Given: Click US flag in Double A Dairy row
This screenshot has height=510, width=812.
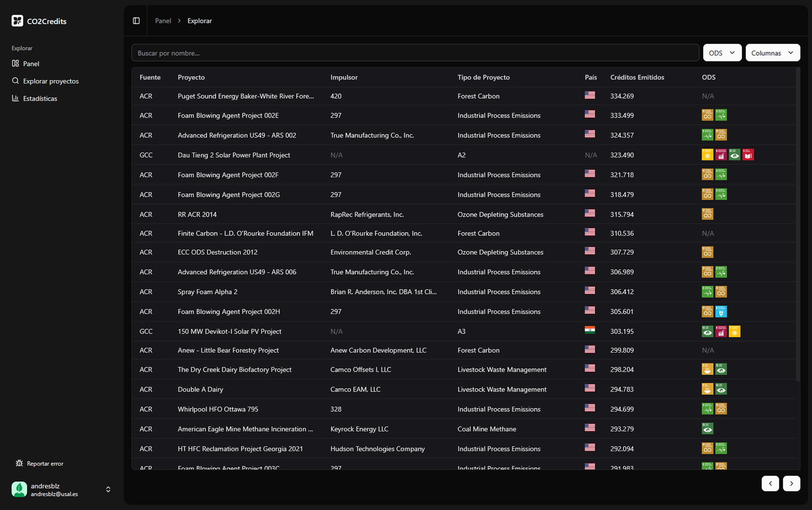Looking at the screenshot, I should click(590, 388).
